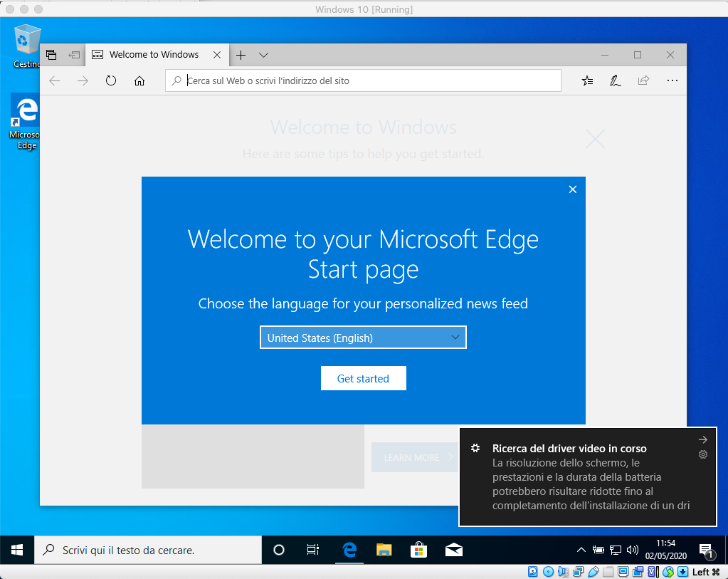Click the VirtualBox network adapters status icon
This screenshot has height=579, width=728.
click(578, 572)
